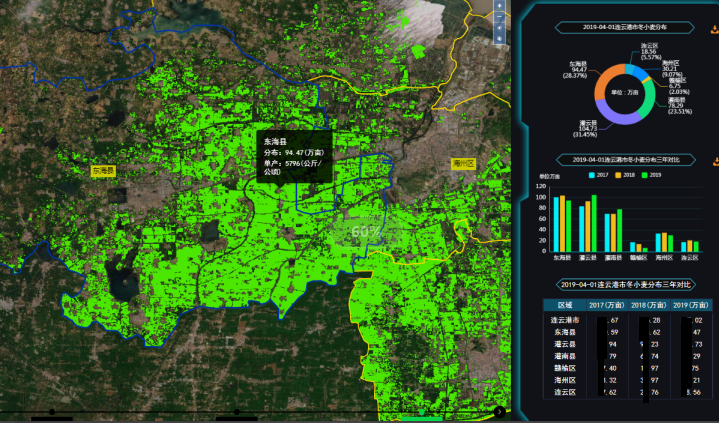
Task: Click map control button directly below zoom-out
Action: pyautogui.click(x=499, y=28)
